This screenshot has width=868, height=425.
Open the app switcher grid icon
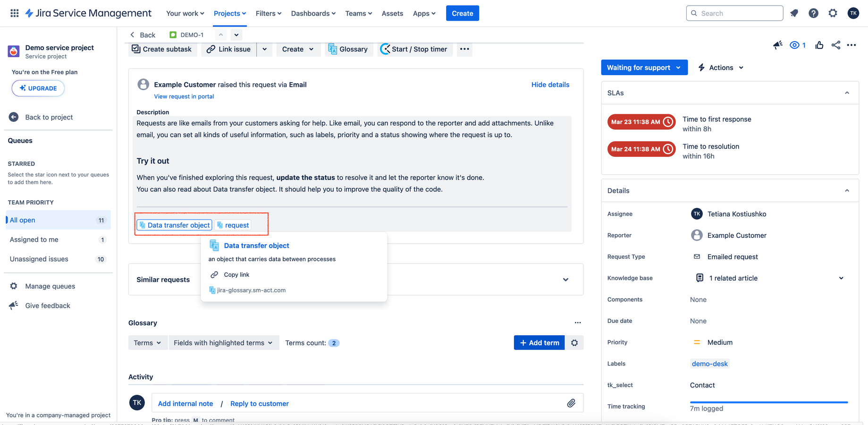[15, 13]
